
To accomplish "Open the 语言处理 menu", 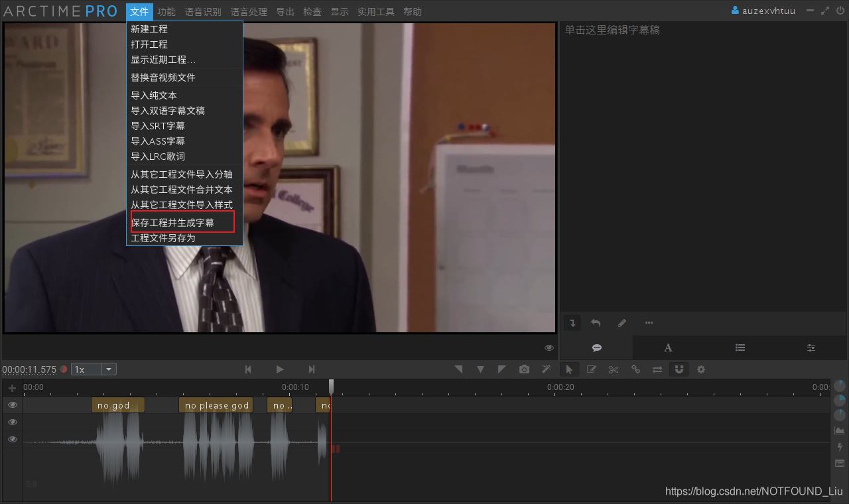I will click(249, 12).
